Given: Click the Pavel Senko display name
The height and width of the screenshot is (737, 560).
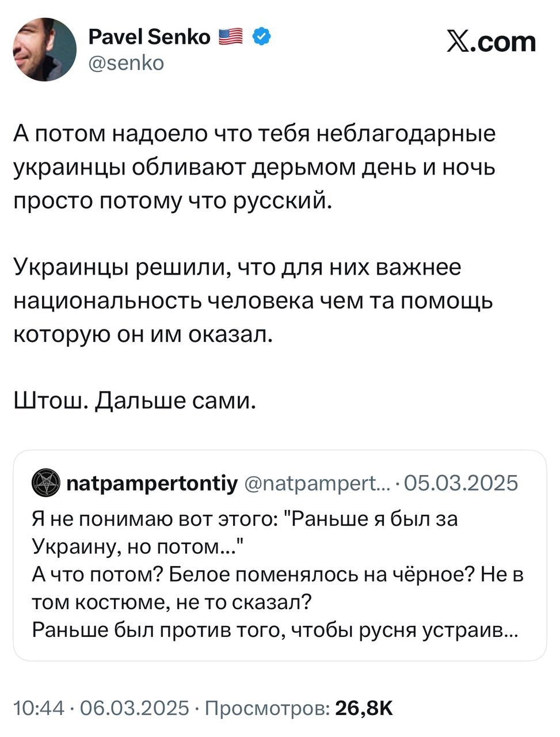Looking at the screenshot, I should click(149, 37).
